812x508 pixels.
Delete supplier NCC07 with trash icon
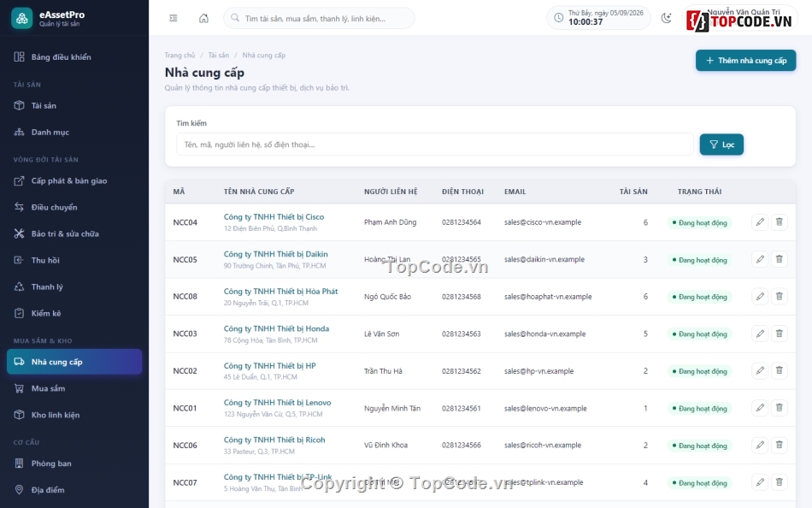(779, 482)
